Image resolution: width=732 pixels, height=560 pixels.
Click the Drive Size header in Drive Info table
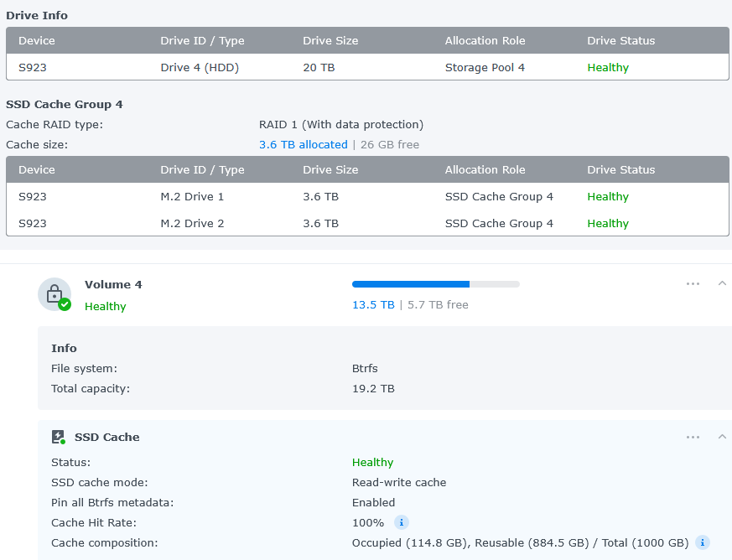(330, 40)
